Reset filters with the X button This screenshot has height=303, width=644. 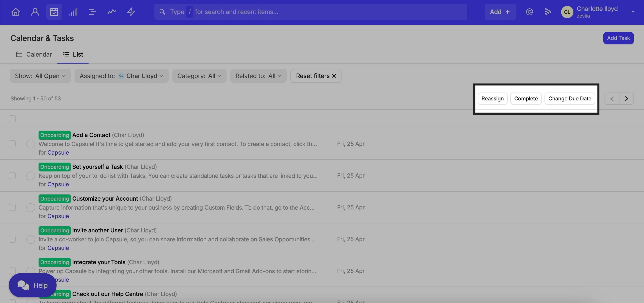(316, 76)
